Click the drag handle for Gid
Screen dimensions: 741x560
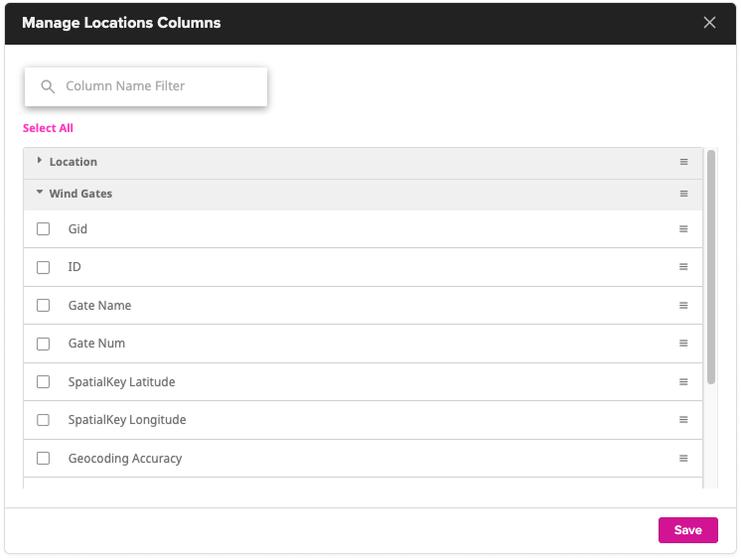[683, 229]
